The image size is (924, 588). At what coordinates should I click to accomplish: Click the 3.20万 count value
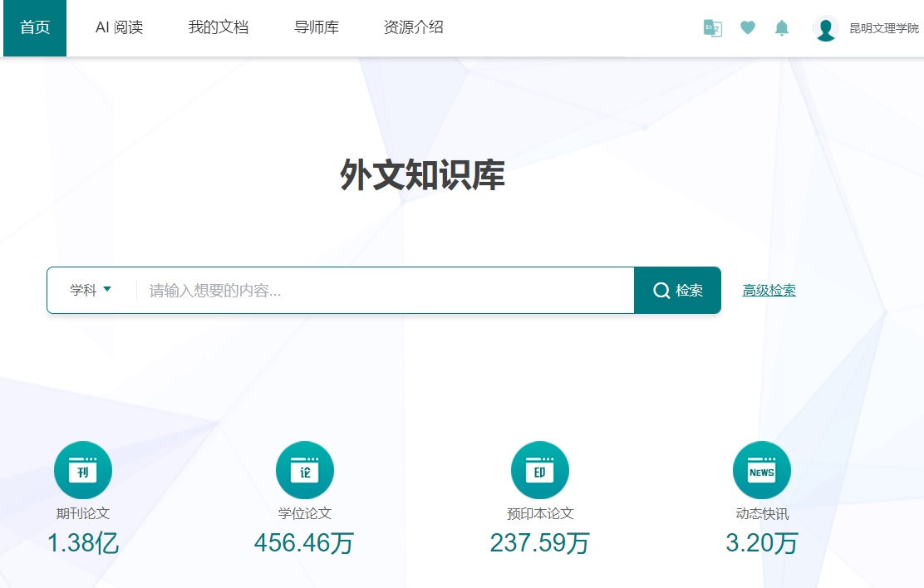click(x=762, y=543)
